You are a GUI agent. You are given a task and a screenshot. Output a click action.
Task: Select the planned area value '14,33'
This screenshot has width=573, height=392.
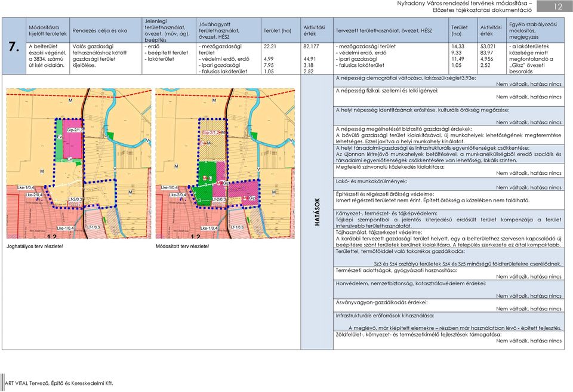[x=458, y=47]
